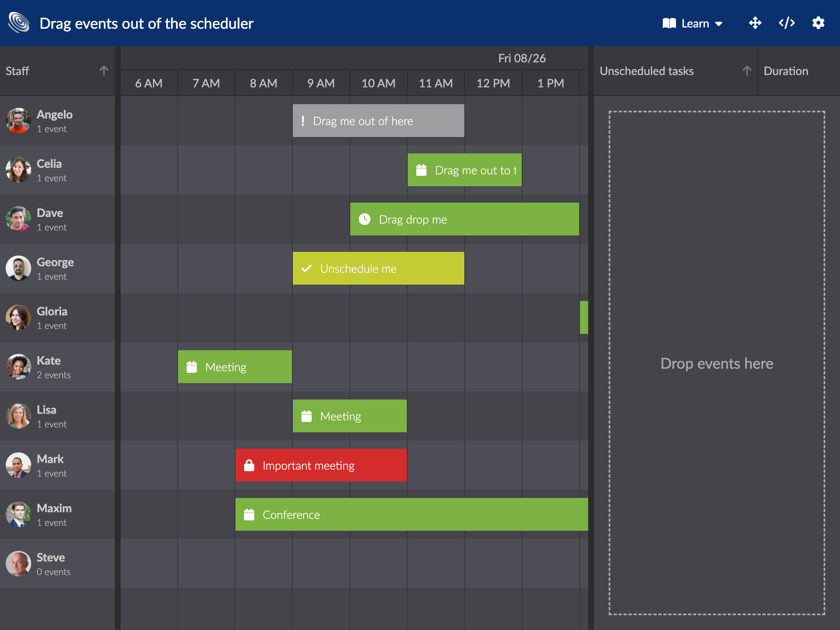Image resolution: width=840 pixels, height=630 pixels.
Task: Toggle sorting of Unscheduled tasks
Action: point(747,70)
